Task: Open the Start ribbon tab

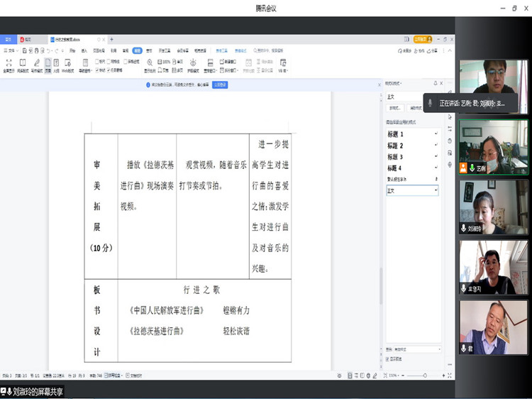Action: (72, 50)
